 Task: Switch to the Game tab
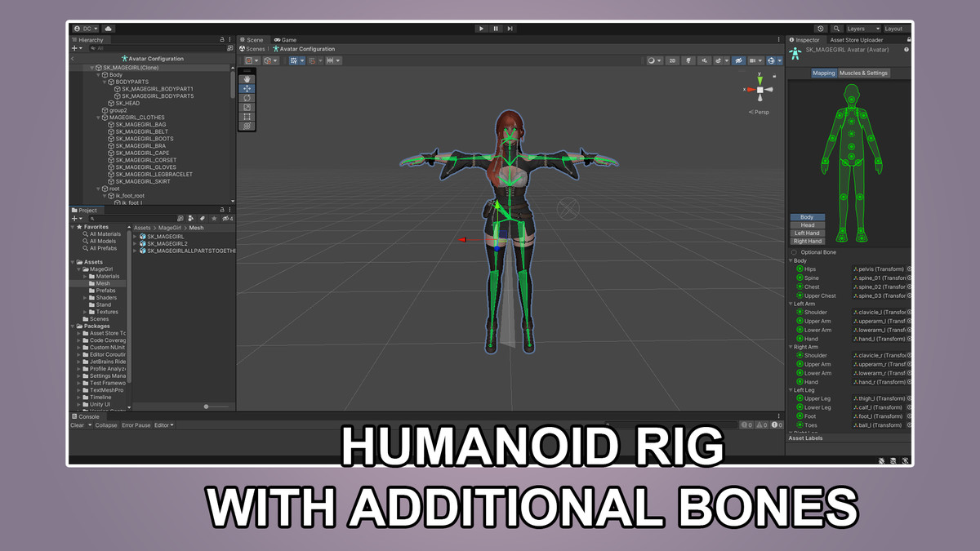point(286,39)
